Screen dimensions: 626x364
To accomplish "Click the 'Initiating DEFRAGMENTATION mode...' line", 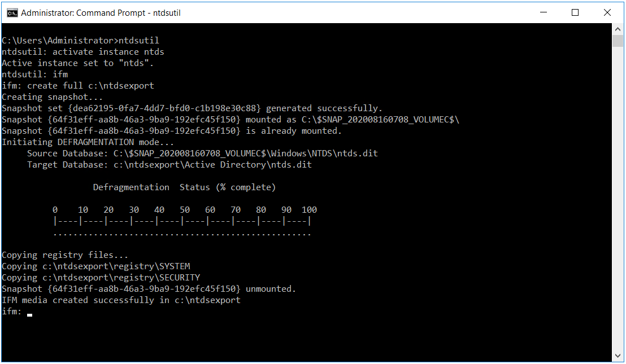I will point(88,142).
